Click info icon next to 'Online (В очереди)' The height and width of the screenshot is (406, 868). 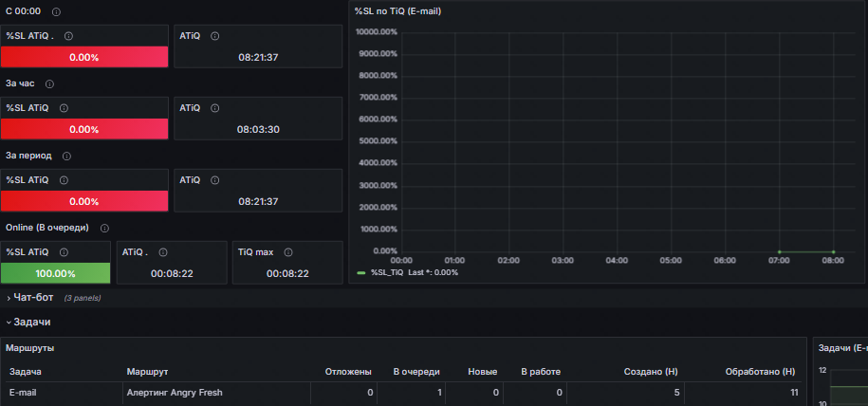104,228
